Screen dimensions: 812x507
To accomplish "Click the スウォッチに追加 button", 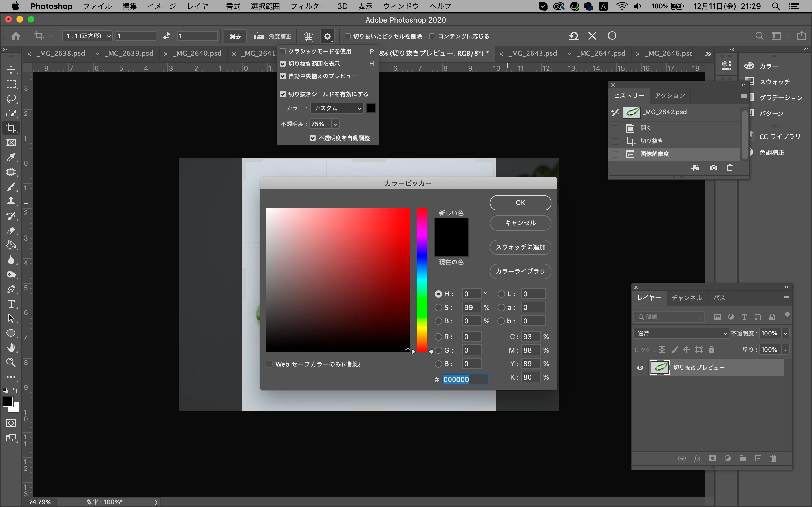I will [520, 247].
